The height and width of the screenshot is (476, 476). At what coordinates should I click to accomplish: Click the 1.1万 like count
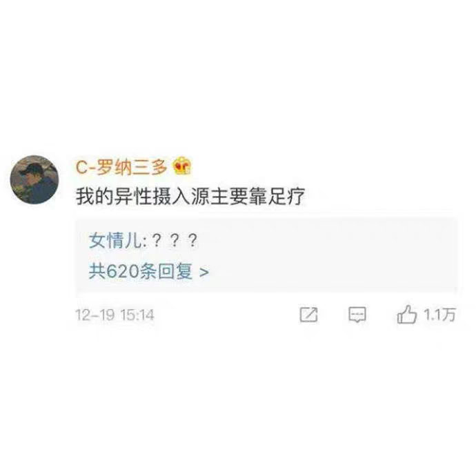pyautogui.click(x=439, y=315)
